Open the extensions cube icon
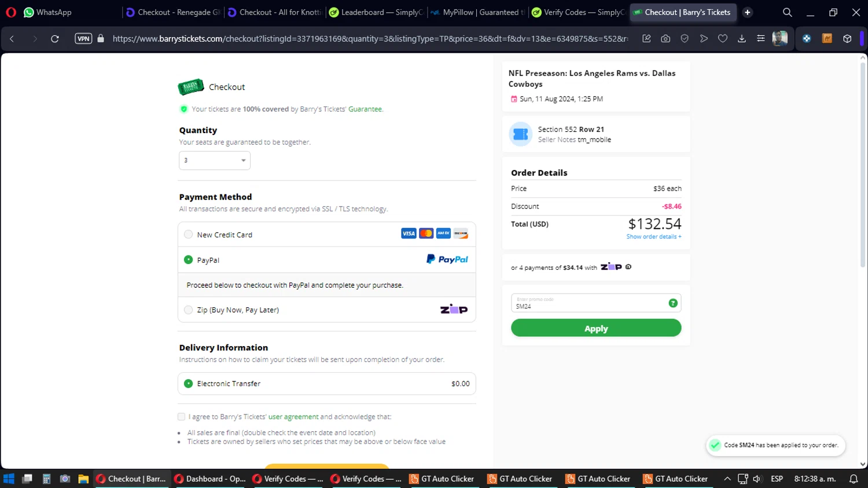The width and height of the screenshot is (868, 488). pyautogui.click(x=847, y=39)
